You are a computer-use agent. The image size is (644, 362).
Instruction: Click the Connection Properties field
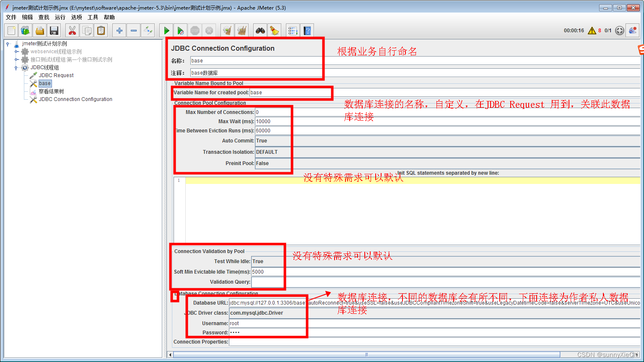pos(434,342)
